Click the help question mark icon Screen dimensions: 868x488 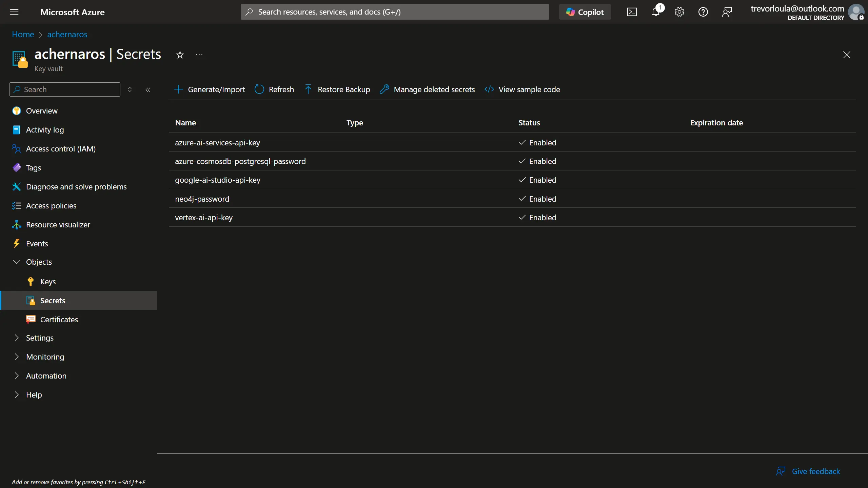(703, 12)
